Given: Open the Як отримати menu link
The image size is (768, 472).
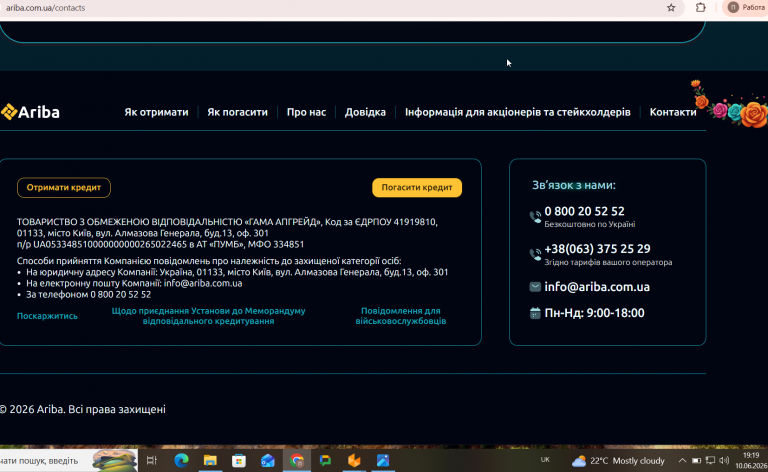Looking at the screenshot, I should pos(156,112).
